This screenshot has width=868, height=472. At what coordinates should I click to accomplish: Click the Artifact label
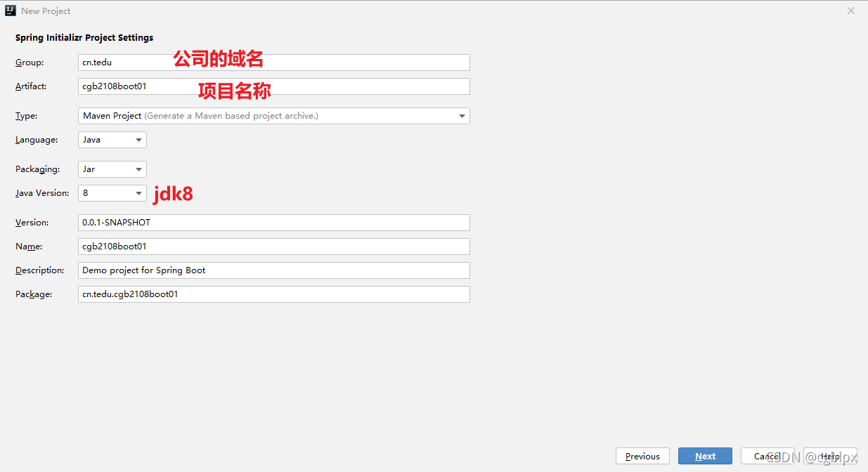tap(31, 86)
